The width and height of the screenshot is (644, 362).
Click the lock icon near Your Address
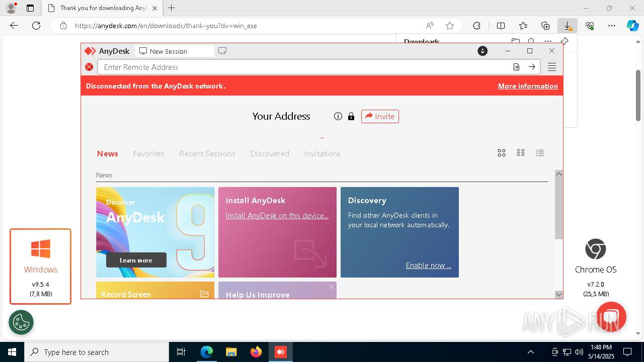pos(351,116)
